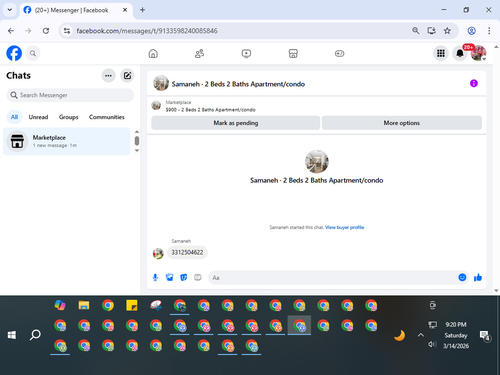The height and width of the screenshot is (375, 500).
Task: Open the notifications bell
Action: [460, 53]
